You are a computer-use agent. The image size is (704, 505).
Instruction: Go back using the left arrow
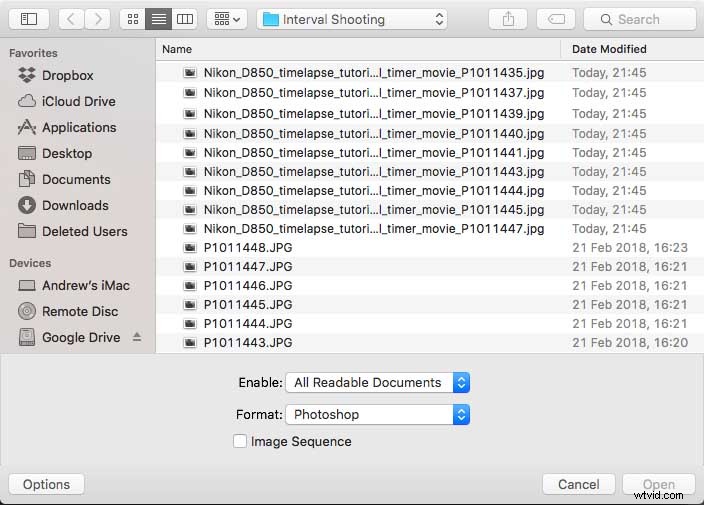coord(72,19)
